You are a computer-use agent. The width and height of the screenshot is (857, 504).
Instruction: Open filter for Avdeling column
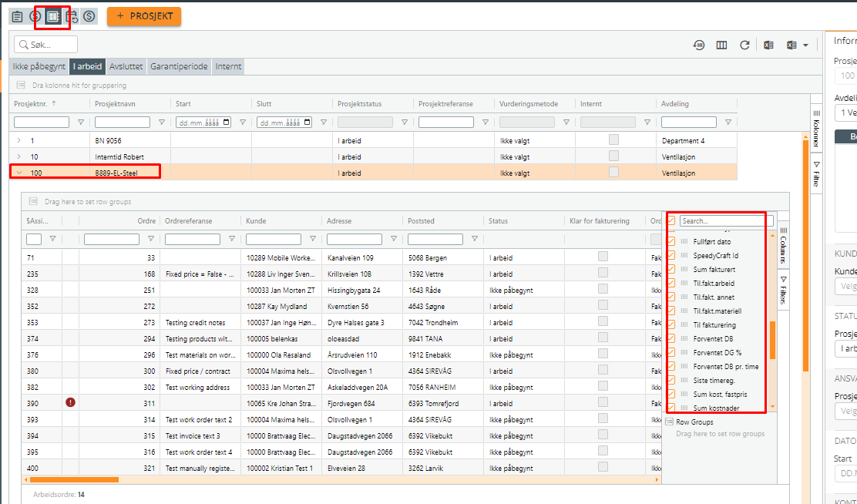pyautogui.click(x=728, y=123)
